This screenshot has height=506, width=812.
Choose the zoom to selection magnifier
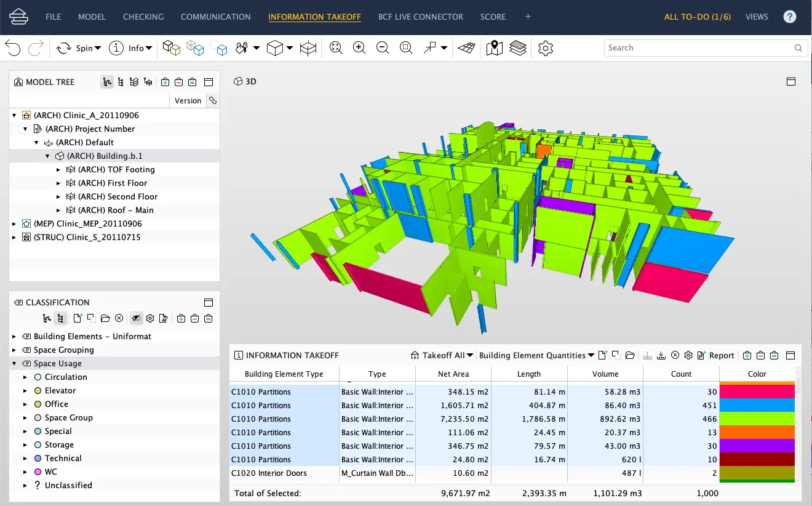[x=406, y=48]
